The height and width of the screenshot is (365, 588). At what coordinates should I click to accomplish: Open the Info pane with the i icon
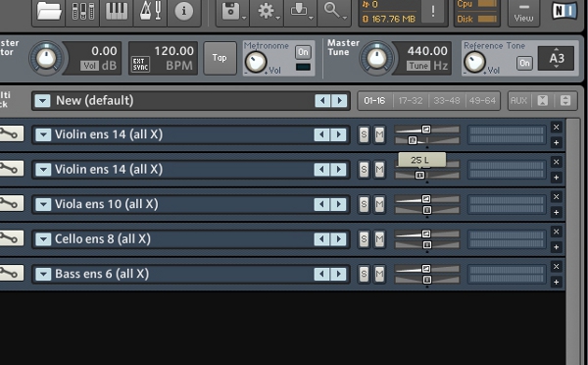coord(184,11)
